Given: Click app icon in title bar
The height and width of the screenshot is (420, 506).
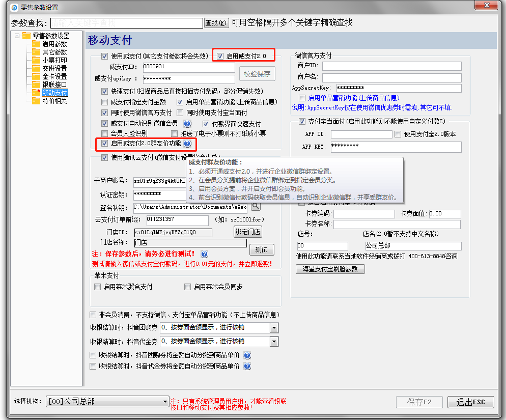Looking at the screenshot, I should click(x=14, y=7).
